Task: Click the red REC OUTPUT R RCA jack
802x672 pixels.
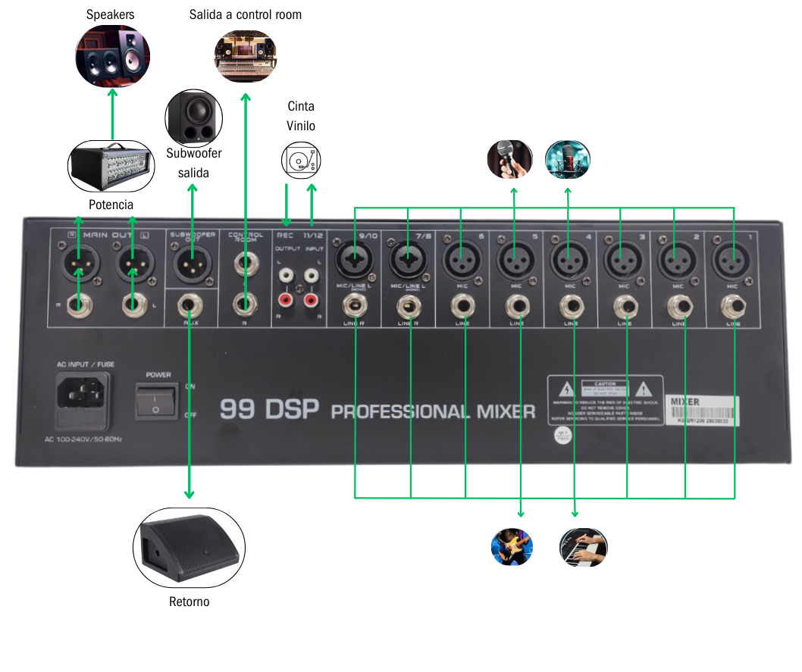Action: click(x=286, y=299)
